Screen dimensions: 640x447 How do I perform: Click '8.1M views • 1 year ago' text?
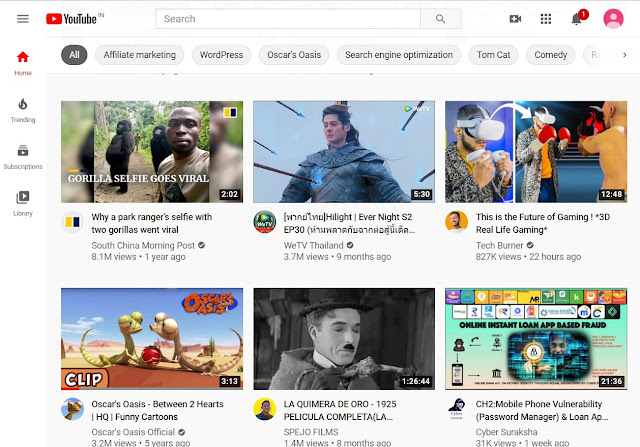coord(138,257)
